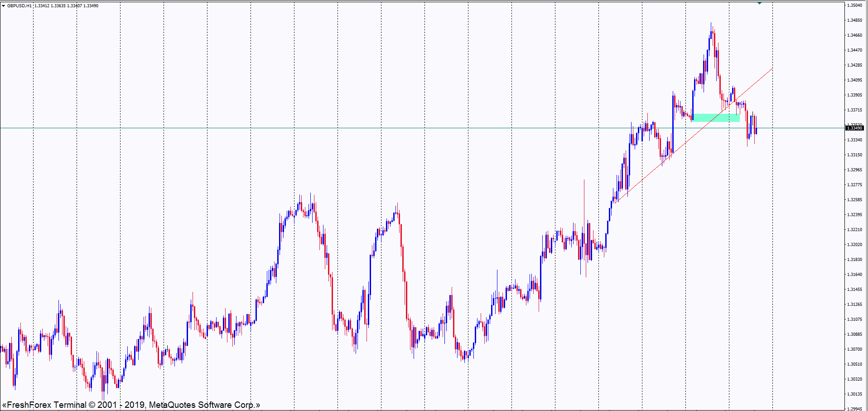This screenshot has width=868, height=411.
Task: Click the 1.34850 price scale label
Action: [854, 20]
